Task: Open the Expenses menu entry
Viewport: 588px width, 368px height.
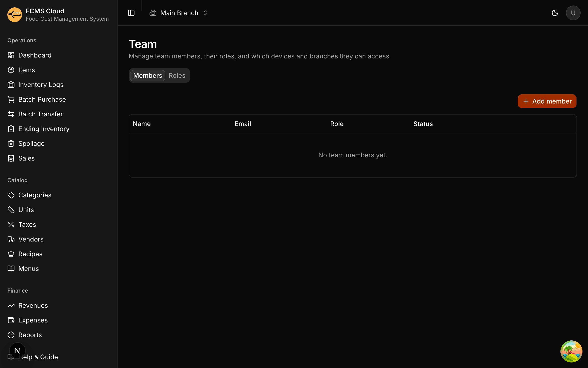Action: [x=59, y=320]
